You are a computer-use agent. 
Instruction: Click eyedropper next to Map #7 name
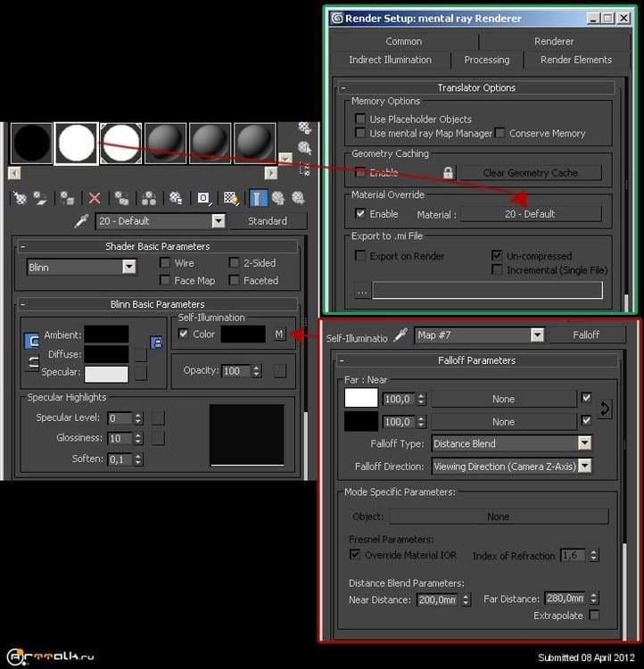(400, 334)
